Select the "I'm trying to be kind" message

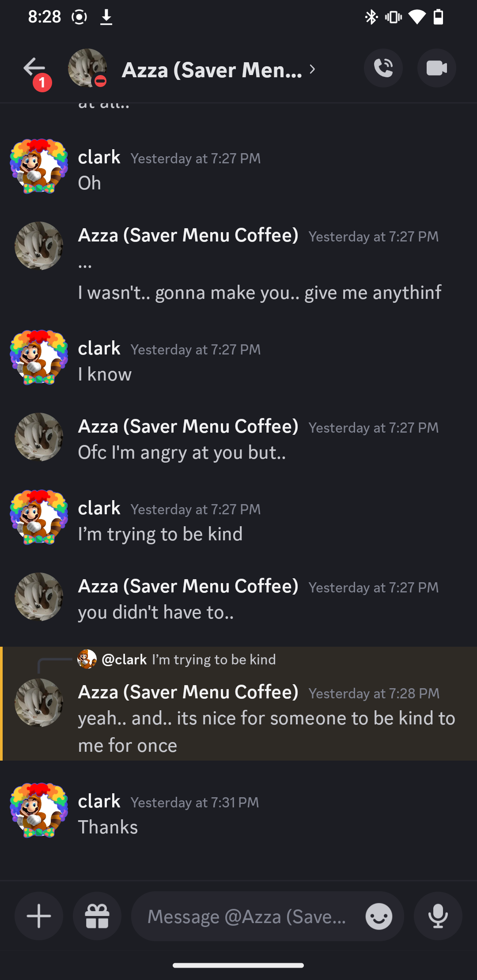click(160, 534)
